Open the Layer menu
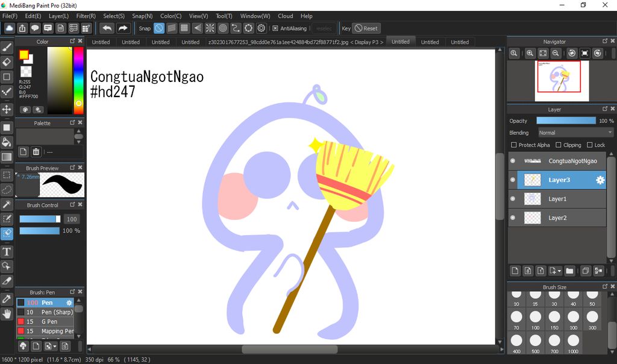617x364 pixels. click(58, 16)
